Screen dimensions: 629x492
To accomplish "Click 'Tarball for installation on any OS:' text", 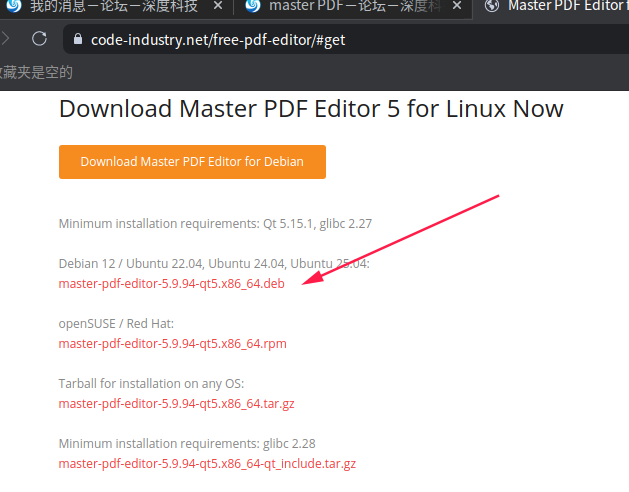I will [x=151, y=384].
